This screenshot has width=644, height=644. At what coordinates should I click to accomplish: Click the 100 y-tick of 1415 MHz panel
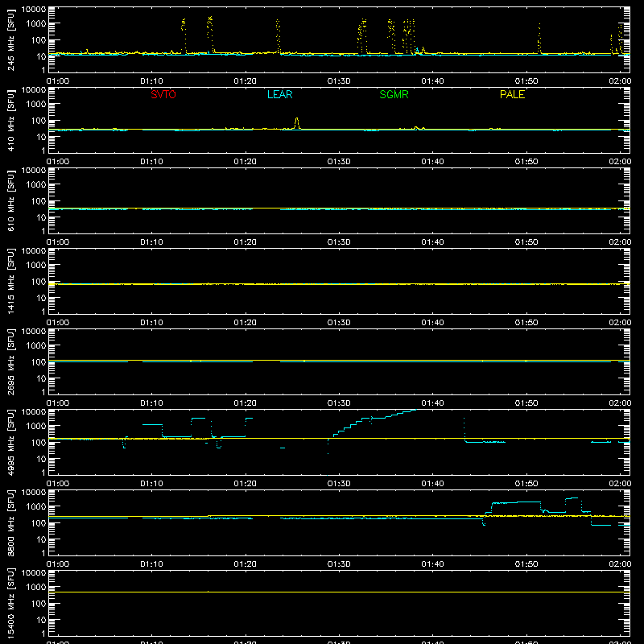coord(39,282)
